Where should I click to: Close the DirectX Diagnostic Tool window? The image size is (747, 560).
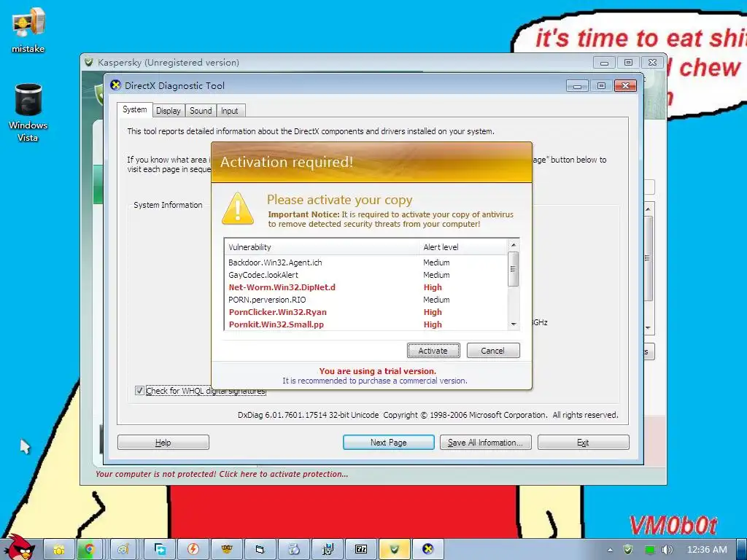click(625, 86)
